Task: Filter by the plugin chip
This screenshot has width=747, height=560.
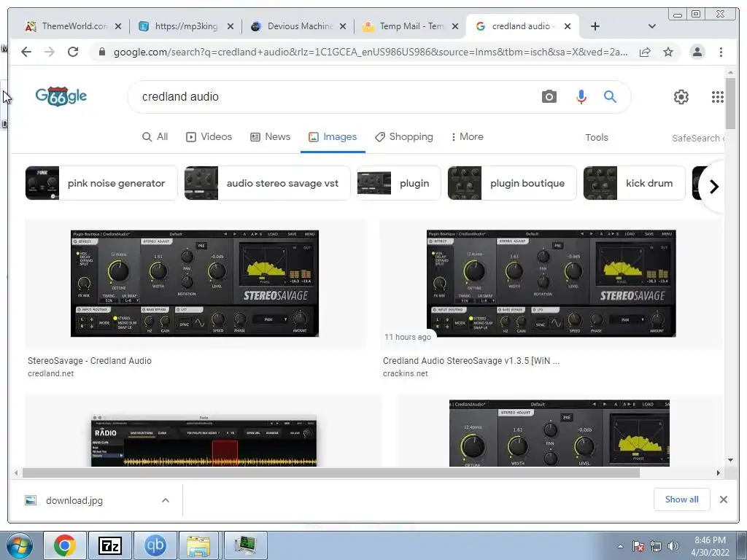Action: coord(398,183)
